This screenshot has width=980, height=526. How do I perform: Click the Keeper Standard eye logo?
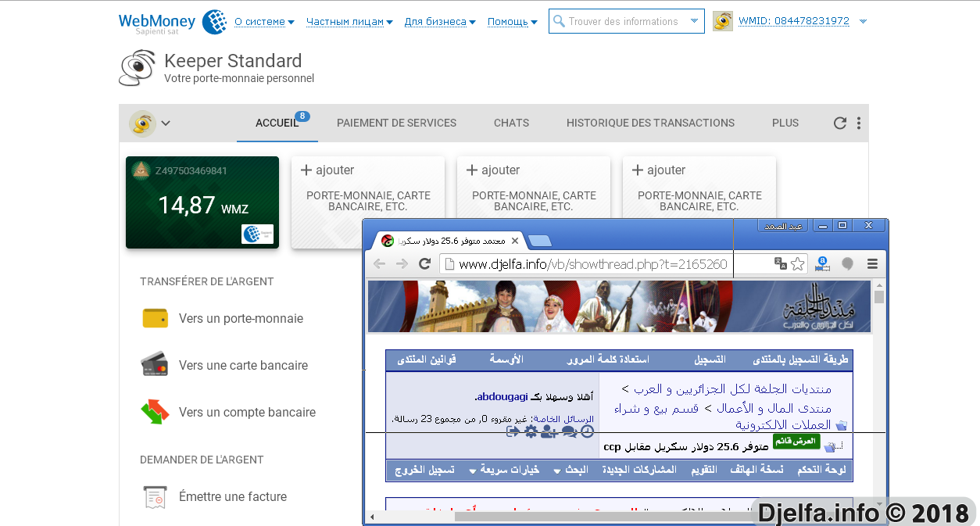(138, 68)
